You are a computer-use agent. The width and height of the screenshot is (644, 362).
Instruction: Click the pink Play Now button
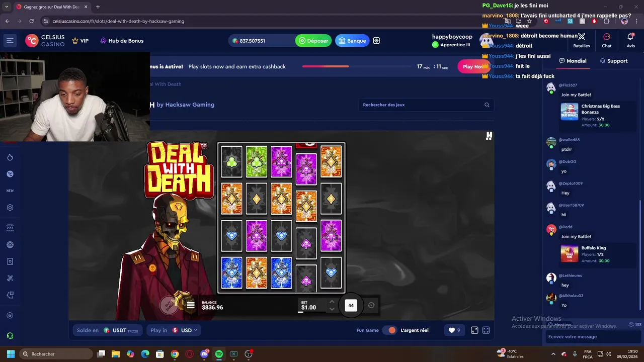(x=473, y=66)
